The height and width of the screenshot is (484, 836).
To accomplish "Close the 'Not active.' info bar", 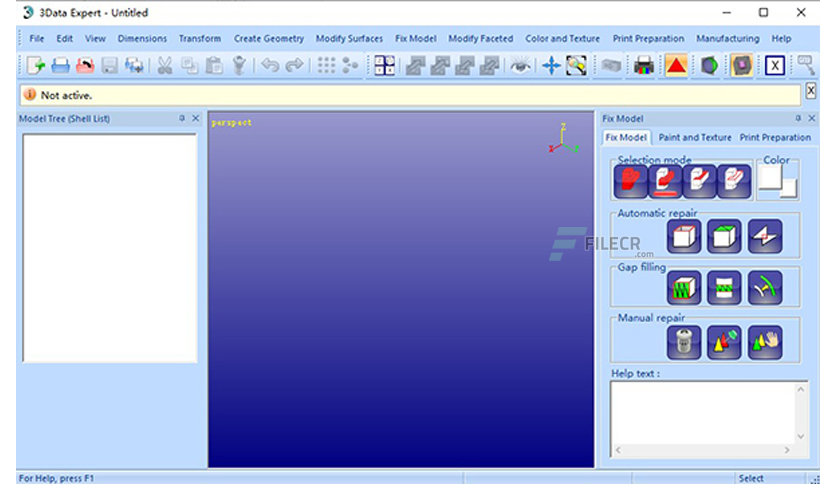I will tap(810, 91).
